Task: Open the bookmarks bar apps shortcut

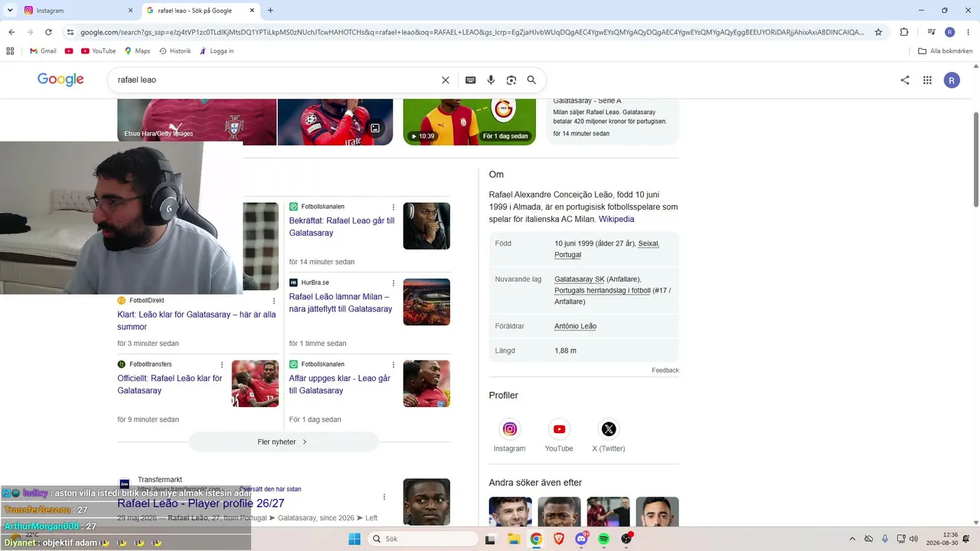Action: (x=10, y=51)
